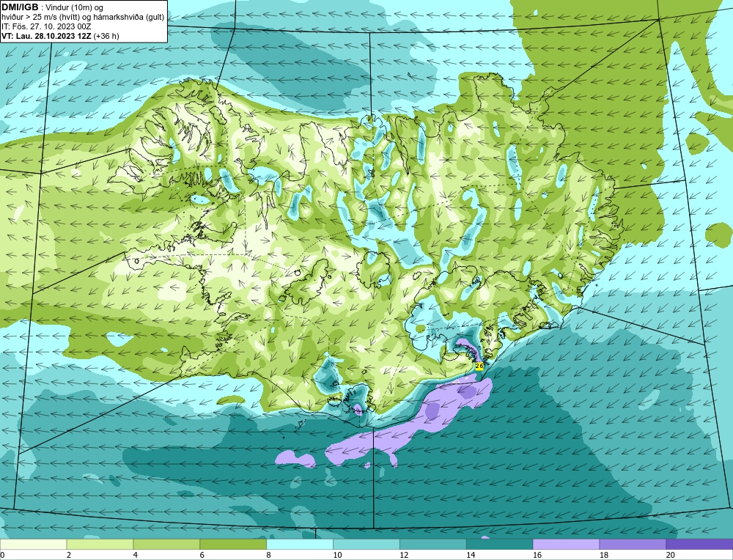Click the 'VT: Lau. 28.10.2023 12Z' line
The image size is (733, 560).
tap(60, 36)
